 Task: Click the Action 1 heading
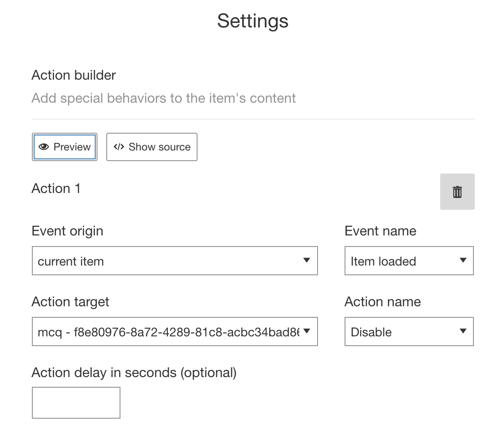(x=56, y=189)
